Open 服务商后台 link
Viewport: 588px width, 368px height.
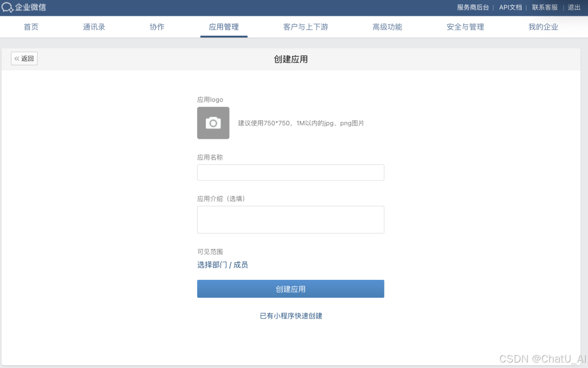(x=473, y=8)
